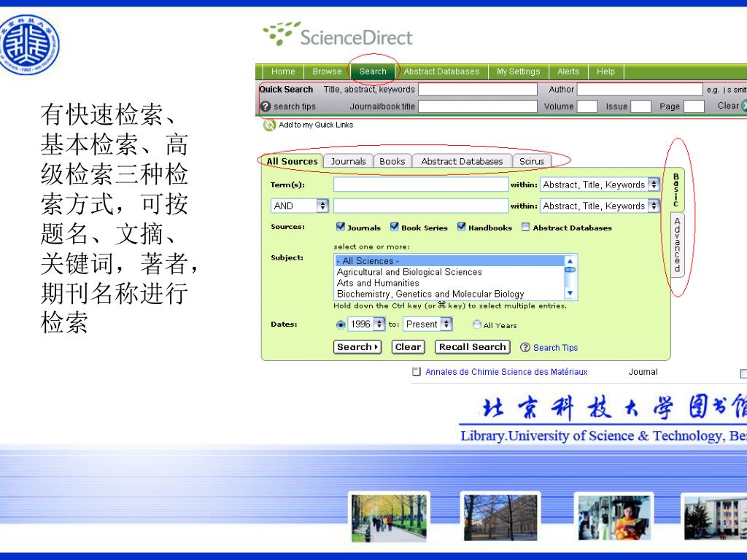Viewport: 747px width, 560px height.
Task: Click the first Term(s) input field
Action: coord(421,184)
